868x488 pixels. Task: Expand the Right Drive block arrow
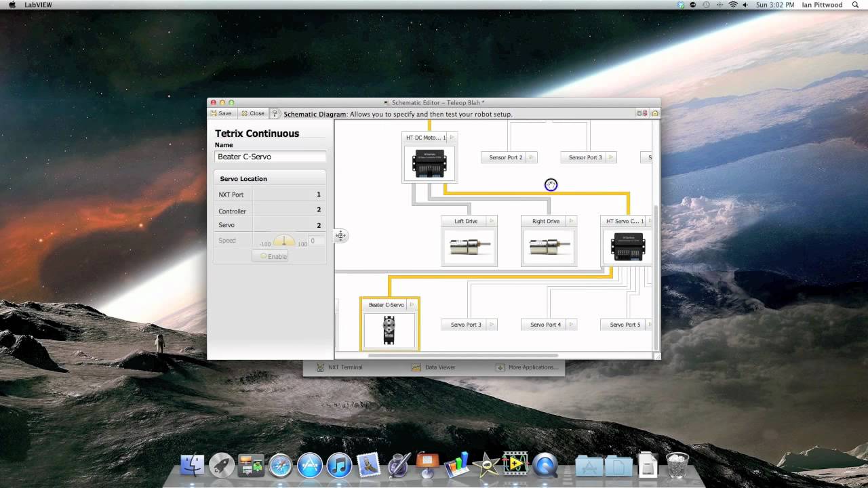pos(572,221)
